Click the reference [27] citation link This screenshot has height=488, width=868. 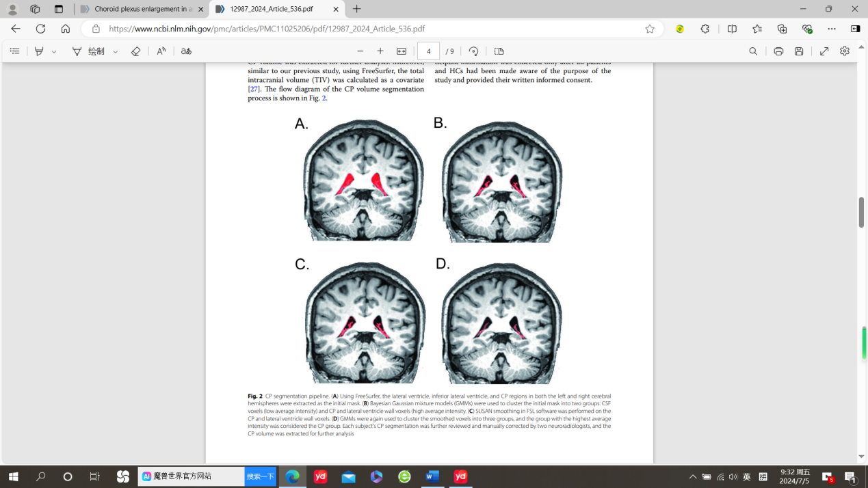tap(254, 89)
